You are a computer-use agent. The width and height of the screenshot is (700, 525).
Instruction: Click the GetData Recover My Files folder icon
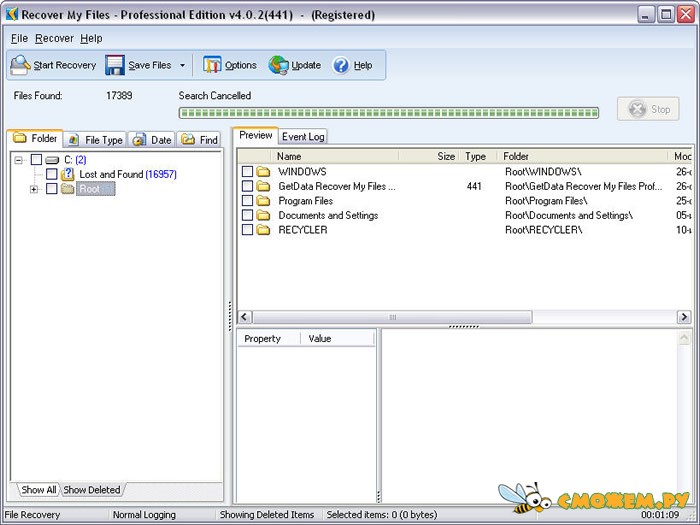(263, 186)
